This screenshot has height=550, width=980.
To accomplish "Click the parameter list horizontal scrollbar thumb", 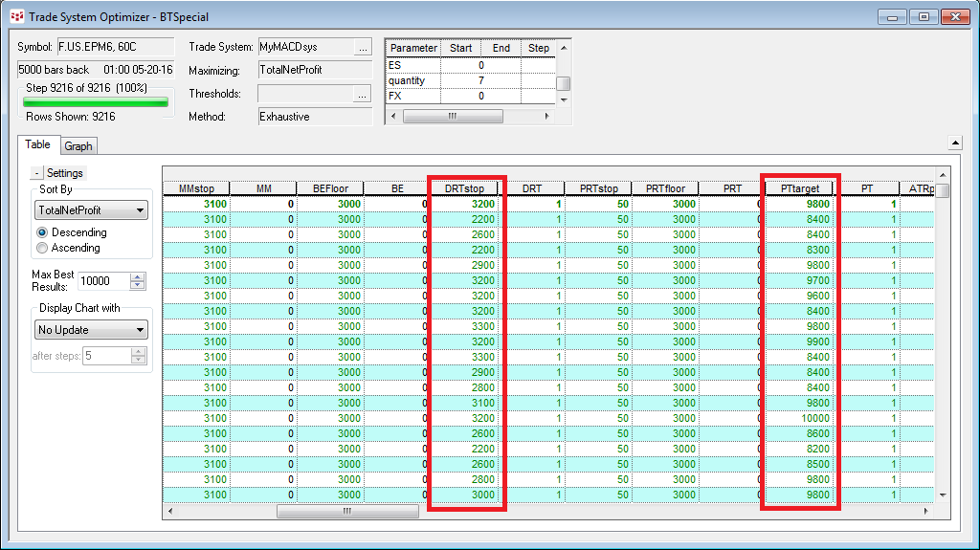I will coord(453,117).
